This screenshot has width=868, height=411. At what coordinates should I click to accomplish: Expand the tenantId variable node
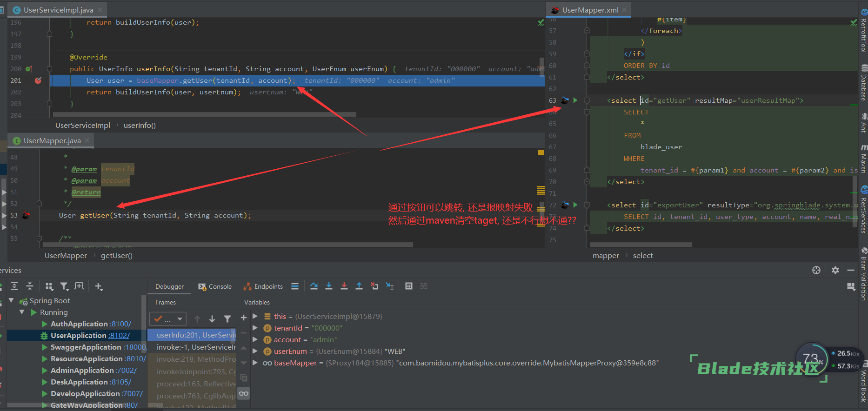[x=255, y=328]
